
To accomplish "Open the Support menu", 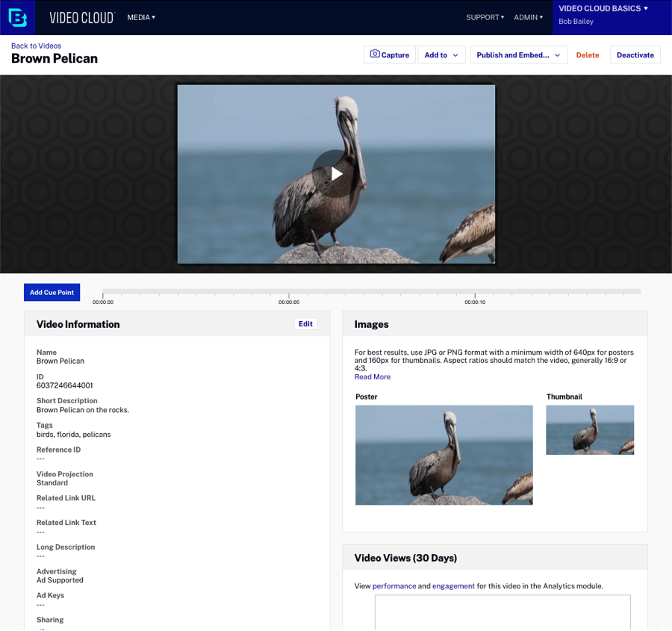I will [485, 17].
